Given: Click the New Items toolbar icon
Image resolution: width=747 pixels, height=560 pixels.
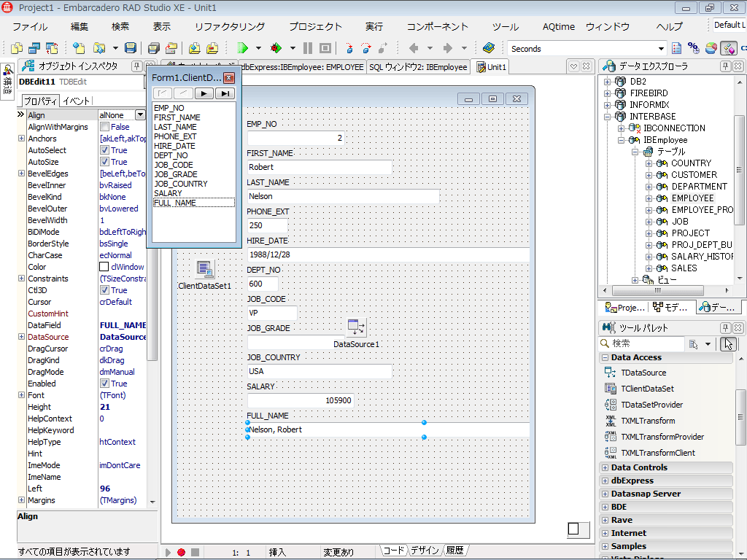Looking at the screenshot, I should coord(78,48).
